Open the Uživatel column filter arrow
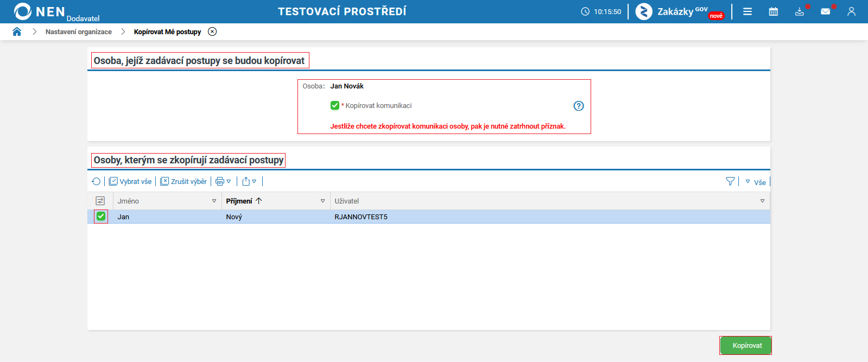Viewport: 868px width, 362px height. (x=762, y=201)
